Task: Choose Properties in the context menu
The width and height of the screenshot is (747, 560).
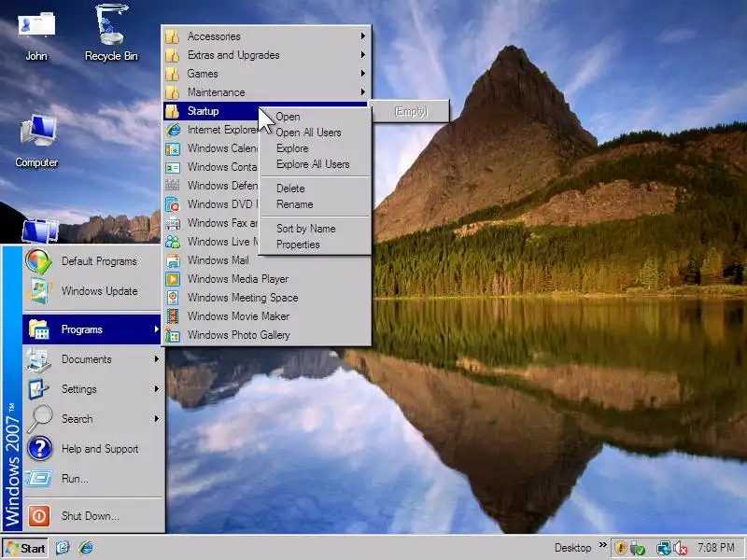Action: click(316, 245)
